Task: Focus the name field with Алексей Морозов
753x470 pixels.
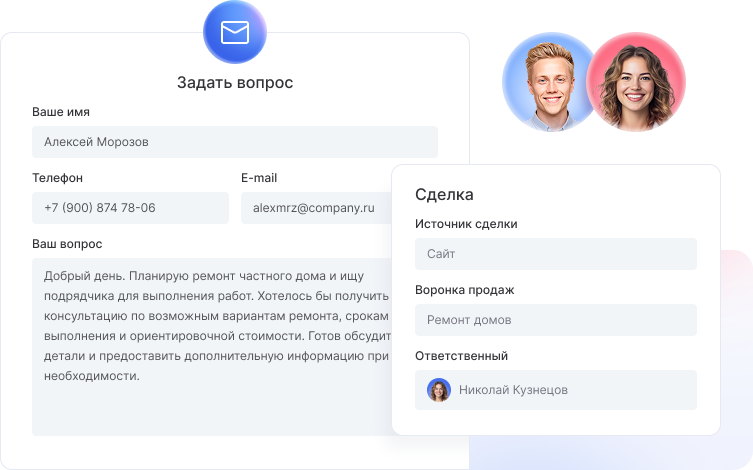Action: point(235,142)
